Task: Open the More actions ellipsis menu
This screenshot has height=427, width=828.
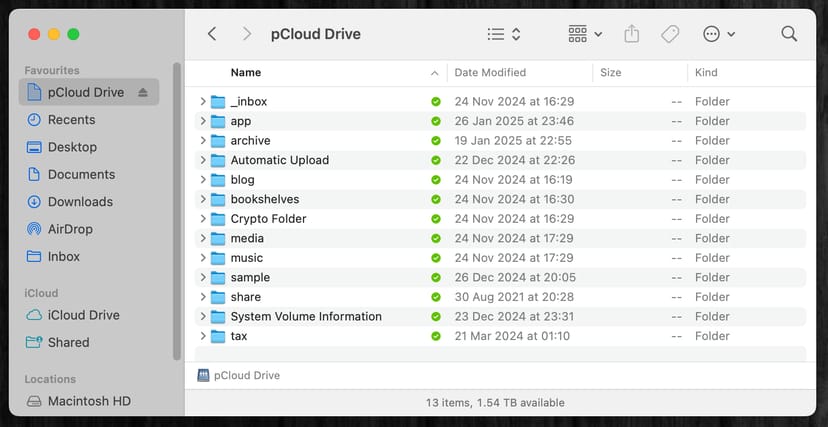Action: tap(719, 34)
